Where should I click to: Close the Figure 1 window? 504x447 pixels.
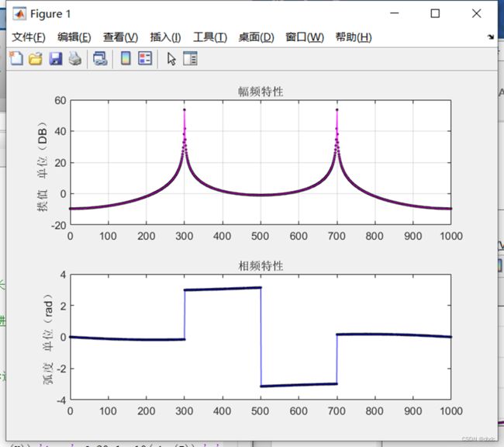pos(476,13)
